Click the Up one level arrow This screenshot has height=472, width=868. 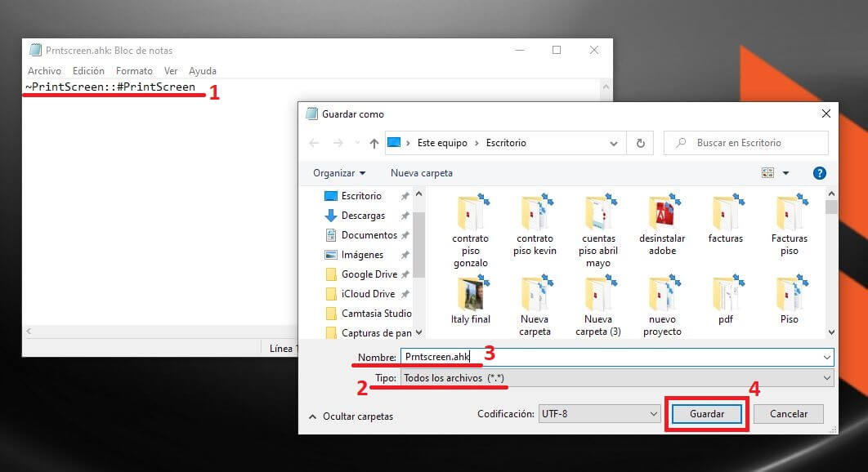[374, 144]
